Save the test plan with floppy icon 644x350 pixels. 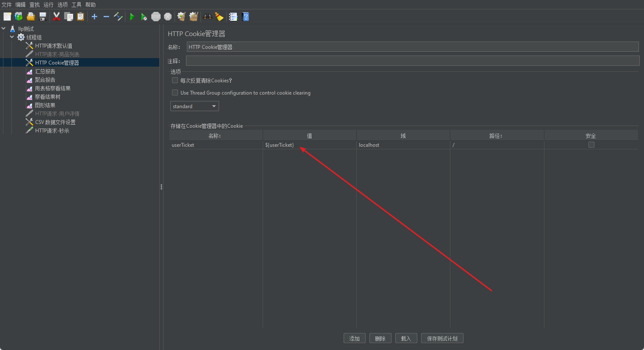click(43, 17)
